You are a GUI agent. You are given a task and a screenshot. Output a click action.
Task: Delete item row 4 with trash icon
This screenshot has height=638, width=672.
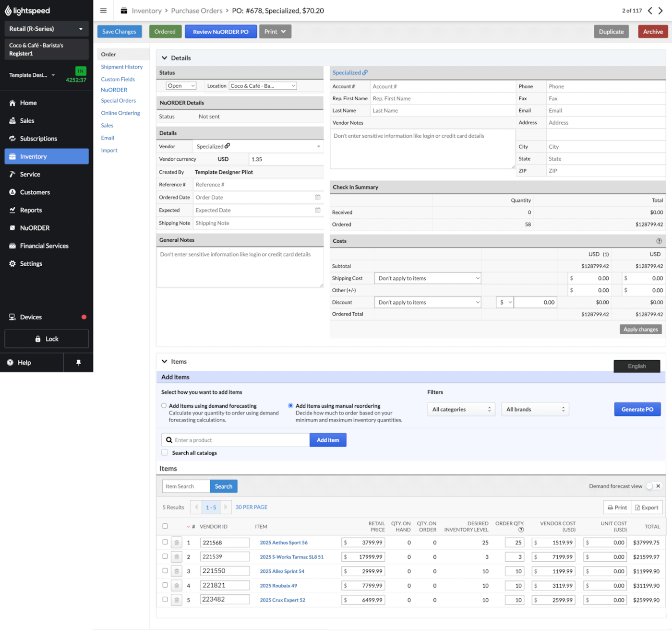[x=177, y=586]
